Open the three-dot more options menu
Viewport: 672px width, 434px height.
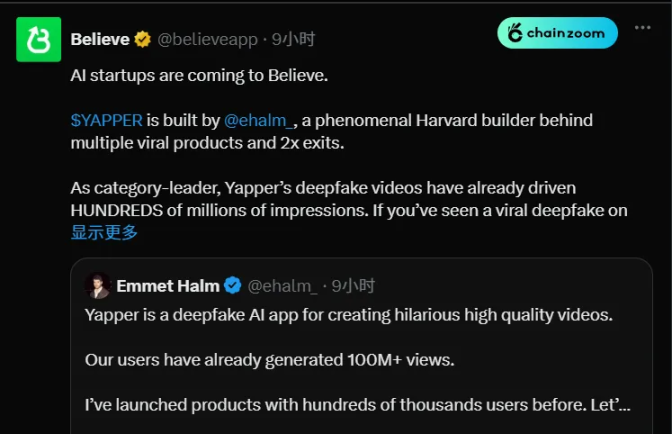click(642, 28)
